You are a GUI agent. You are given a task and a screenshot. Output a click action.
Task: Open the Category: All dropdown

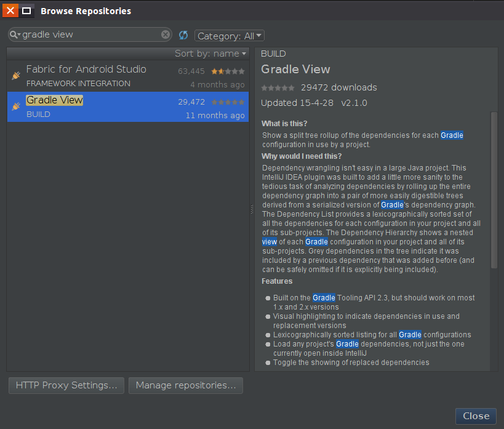click(x=229, y=36)
